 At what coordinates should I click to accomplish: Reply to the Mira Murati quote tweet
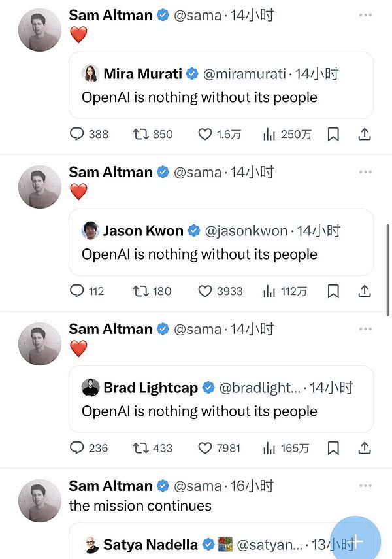pyautogui.click(x=77, y=134)
